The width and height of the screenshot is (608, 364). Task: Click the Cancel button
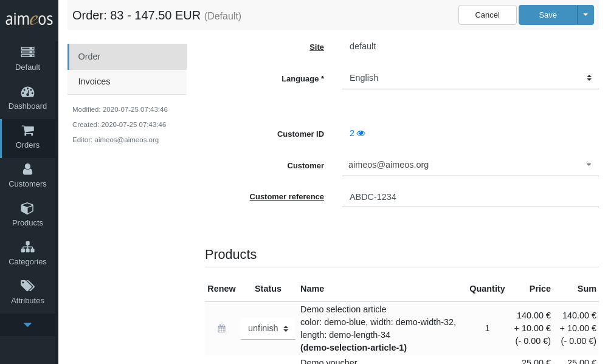point(488,15)
